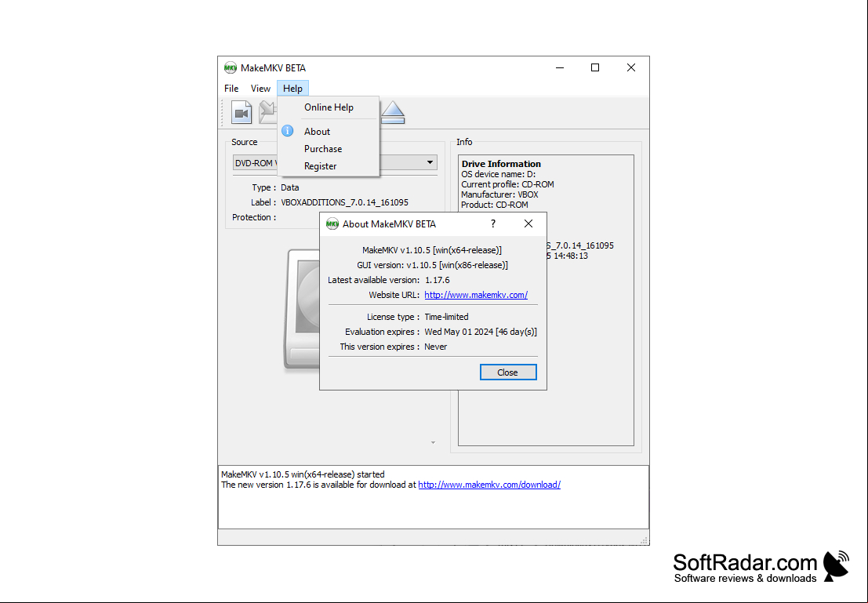The image size is (868, 603).
Task: Click the License type value Time-limited
Action: point(446,318)
